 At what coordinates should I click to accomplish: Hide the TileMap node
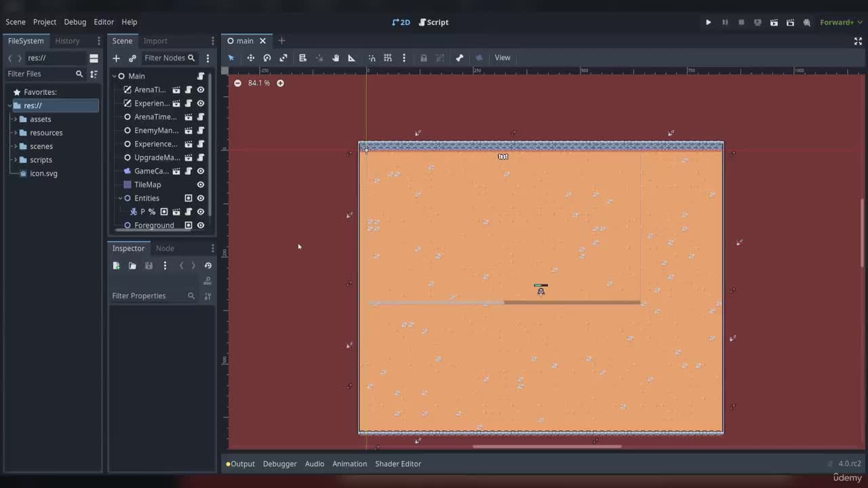coord(201,184)
